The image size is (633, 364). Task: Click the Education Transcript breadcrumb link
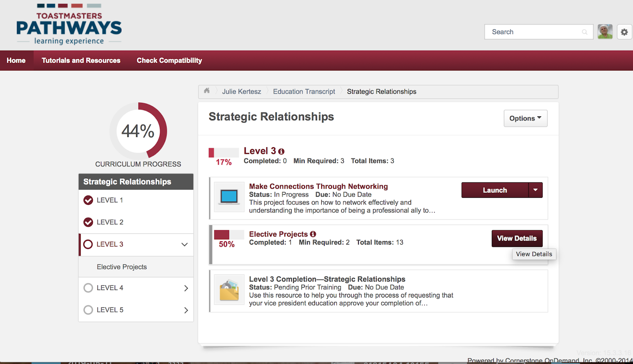click(x=304, y=92)
